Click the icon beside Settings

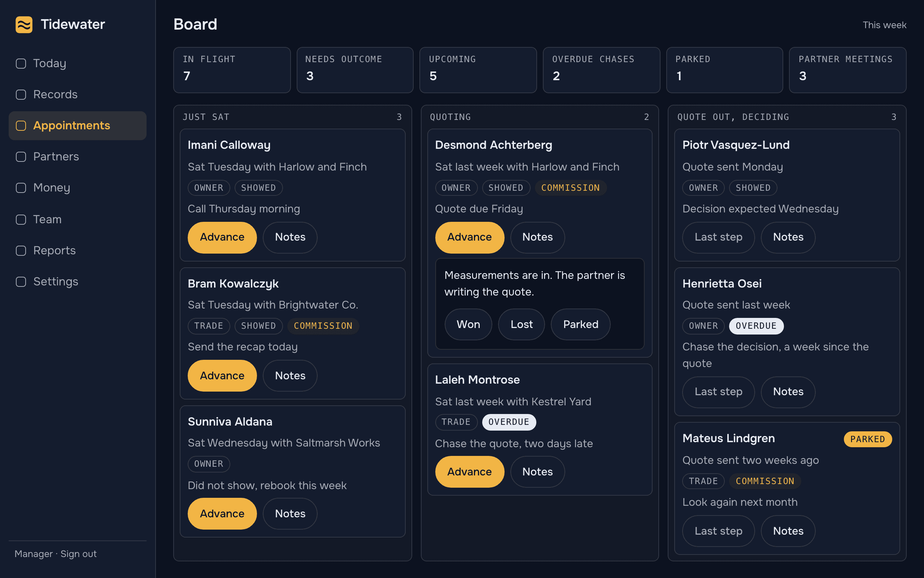(21, 282)
